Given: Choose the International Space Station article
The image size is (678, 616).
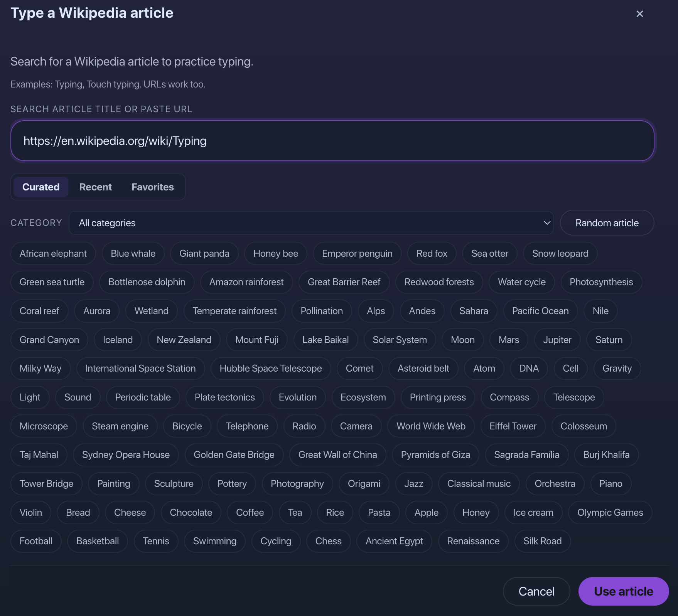Looking at the screenshot, I should click(140, 369).
